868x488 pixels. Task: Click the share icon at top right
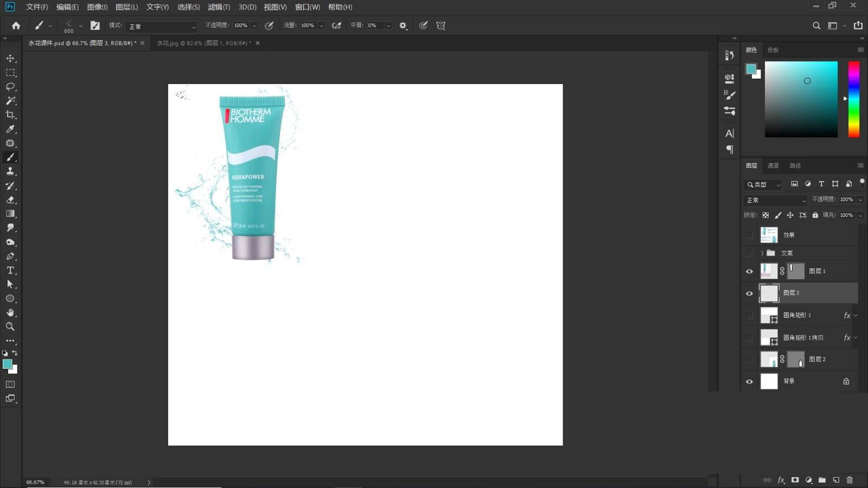click(x=858, y=25)
